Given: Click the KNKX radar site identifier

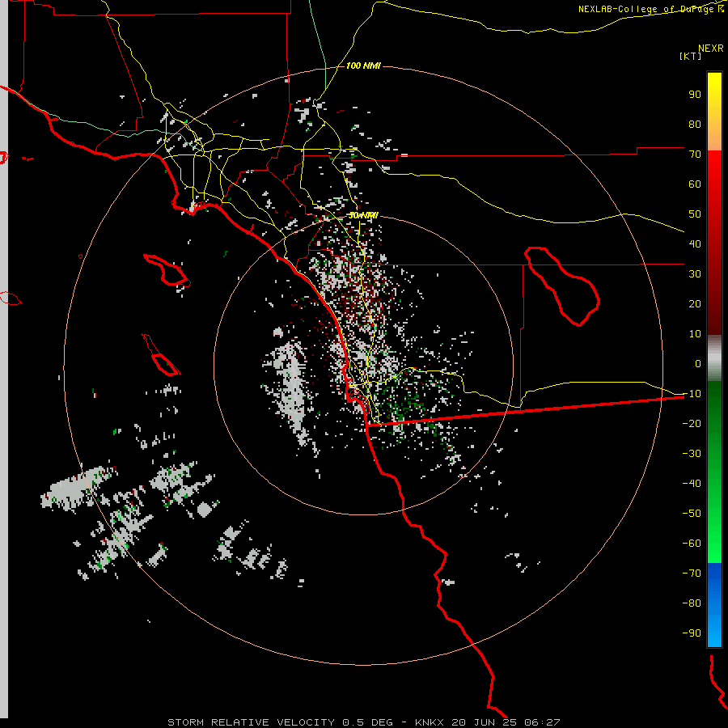Looking at the screenshot, I should (x=430, y=722).
